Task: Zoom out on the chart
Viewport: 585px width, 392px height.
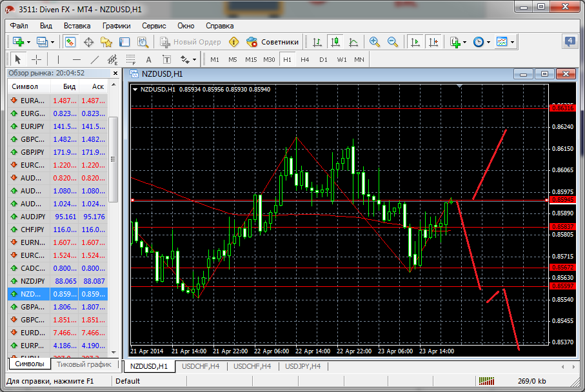Action: (393, 42)
